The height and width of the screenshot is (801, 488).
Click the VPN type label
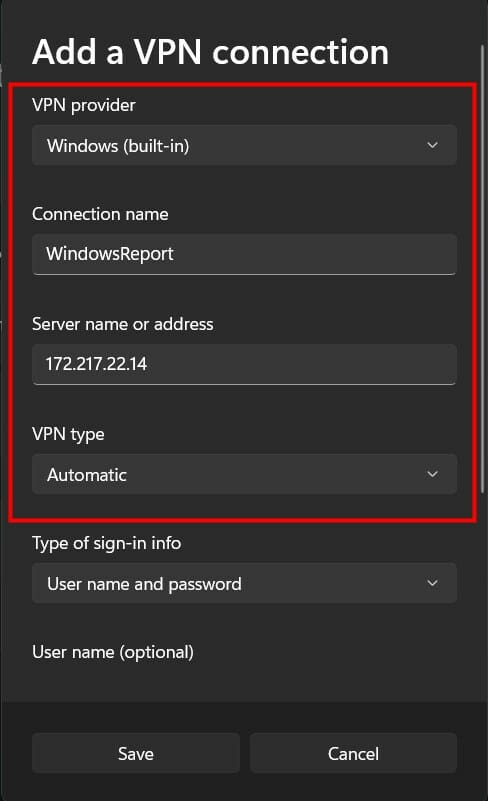pos(68,434)
